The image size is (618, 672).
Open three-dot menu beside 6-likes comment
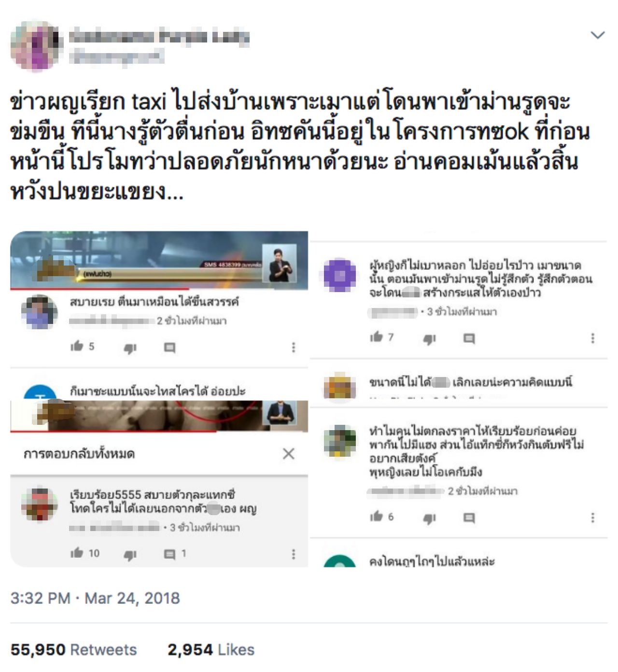pos(593,518)
